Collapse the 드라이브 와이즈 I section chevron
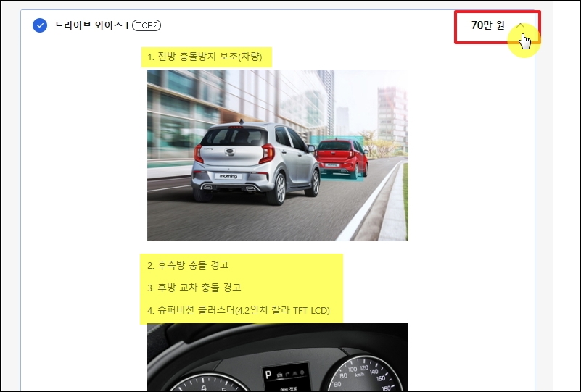Screen dimensions: 581x392 pyautogui.click(x=520, y=25)
